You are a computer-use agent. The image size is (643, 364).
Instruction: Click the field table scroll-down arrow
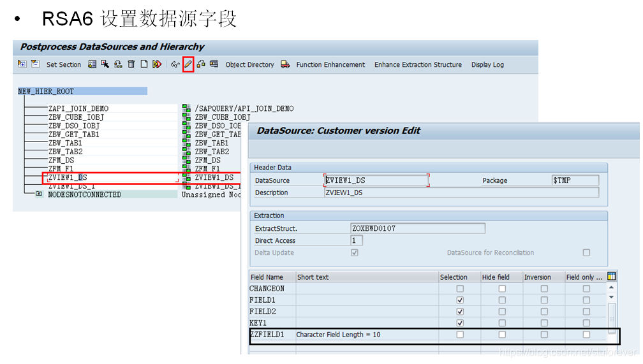pos(611,297)
